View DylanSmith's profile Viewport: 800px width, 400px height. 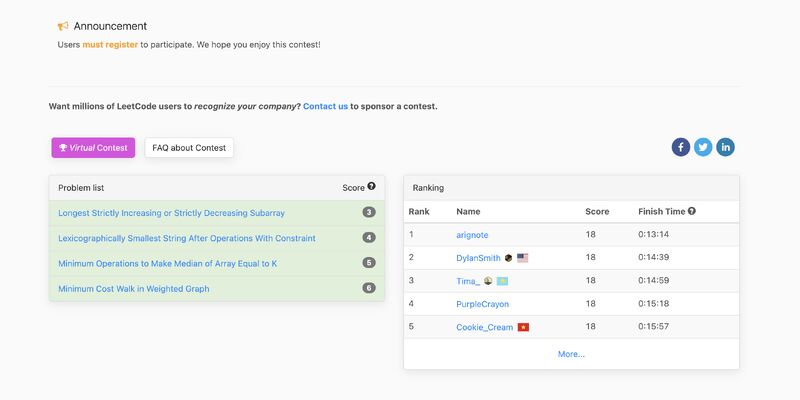(478, 258)
